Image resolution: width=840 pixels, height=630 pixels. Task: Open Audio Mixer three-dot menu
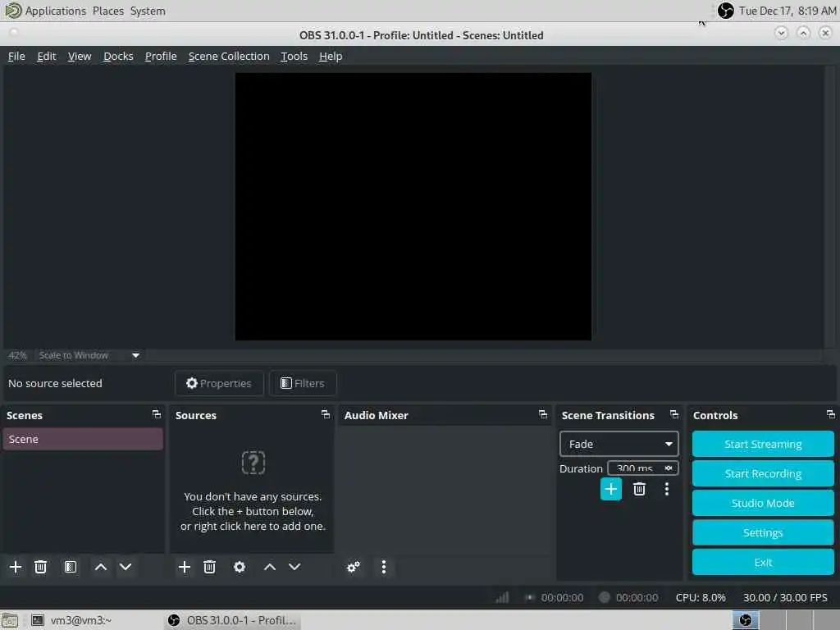coord(384,567)
